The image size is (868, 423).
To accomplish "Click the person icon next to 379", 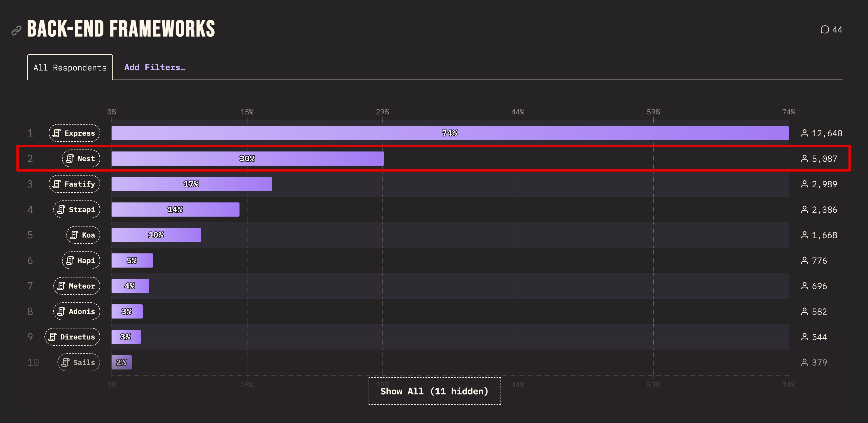I will (x=804, y=362).
